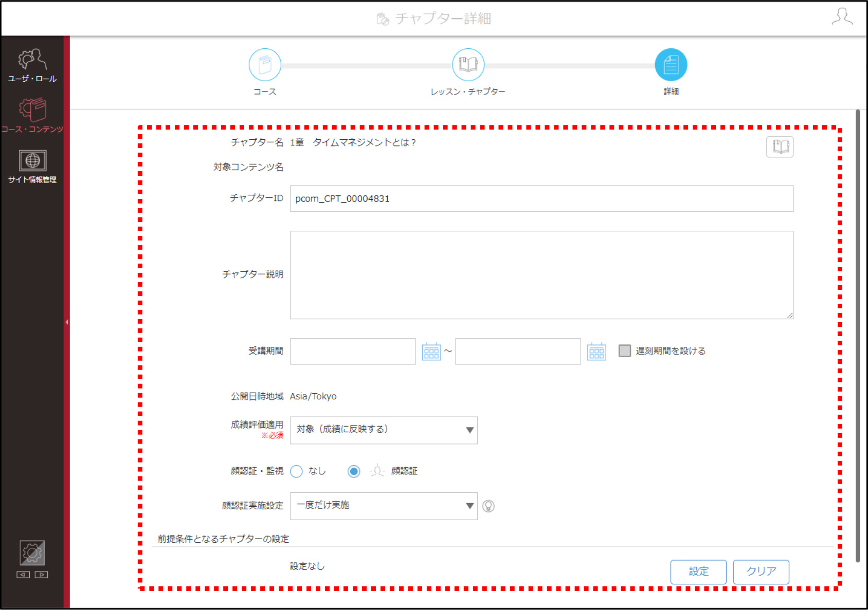This screenshot has height=610, width=868.
Task: Go to the レッスン・チャプター step icon
Action: coord(468,65)
